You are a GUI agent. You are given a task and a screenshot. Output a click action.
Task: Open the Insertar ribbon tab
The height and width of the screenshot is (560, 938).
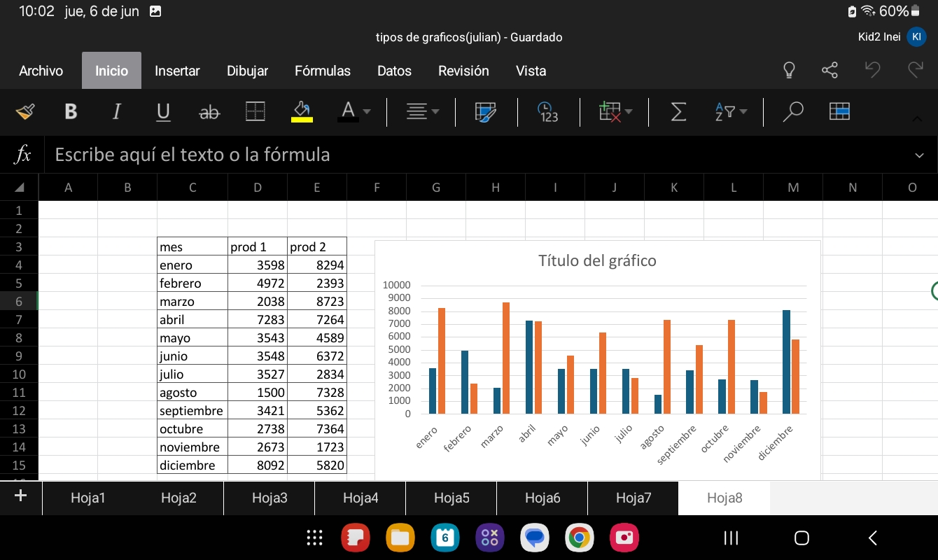[177, 71]
